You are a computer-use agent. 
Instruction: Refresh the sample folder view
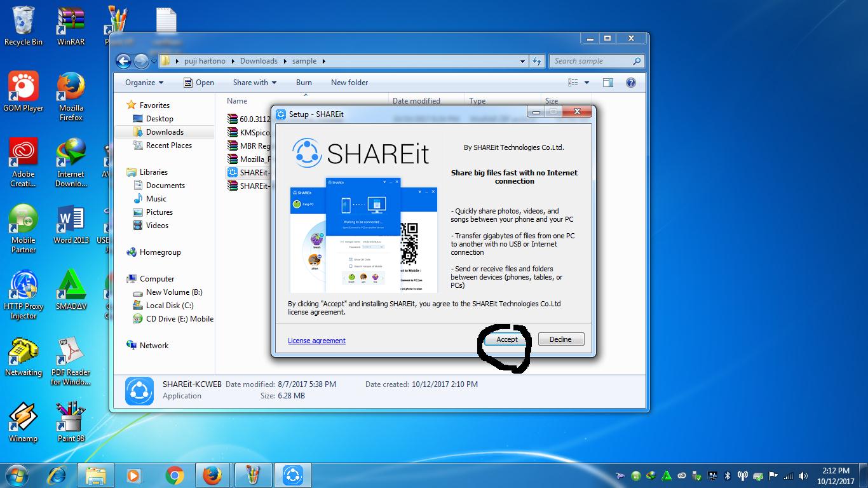pos(537,62)
